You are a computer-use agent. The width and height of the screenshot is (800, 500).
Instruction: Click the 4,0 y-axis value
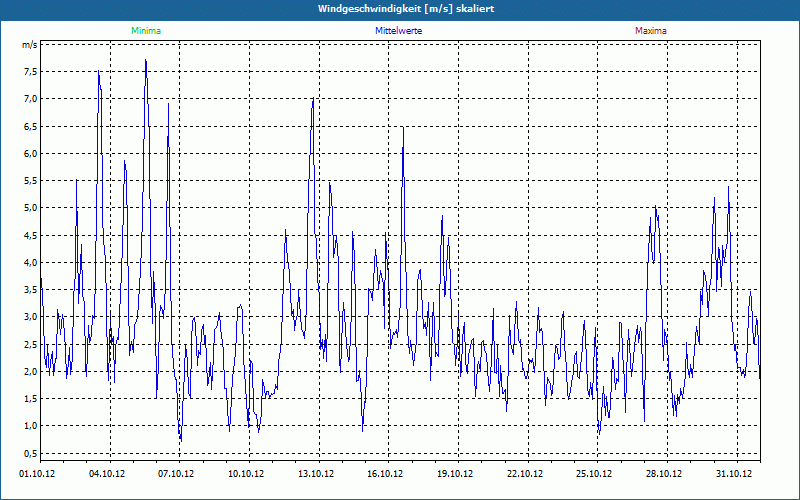[x=31, y=263]
